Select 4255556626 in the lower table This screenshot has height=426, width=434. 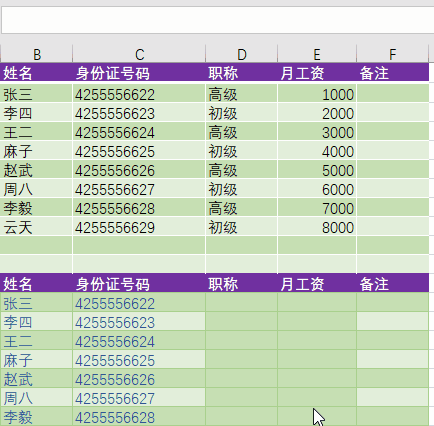click(x=139, y=378)
